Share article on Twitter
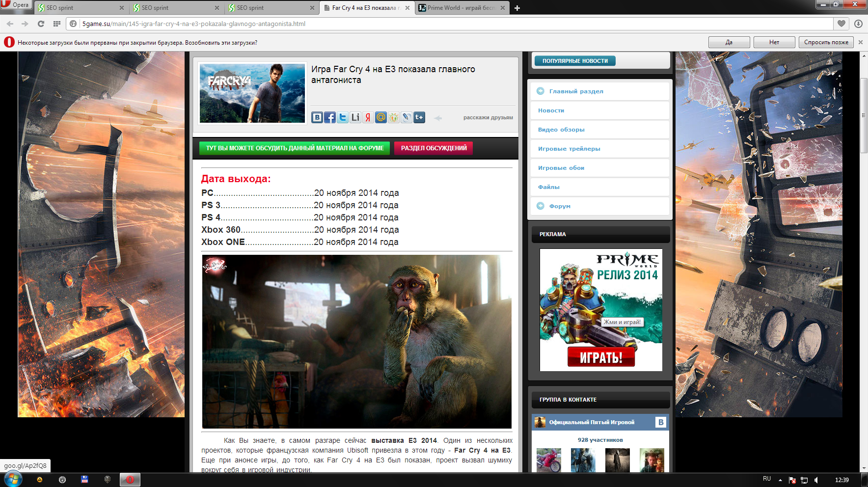 343,117
